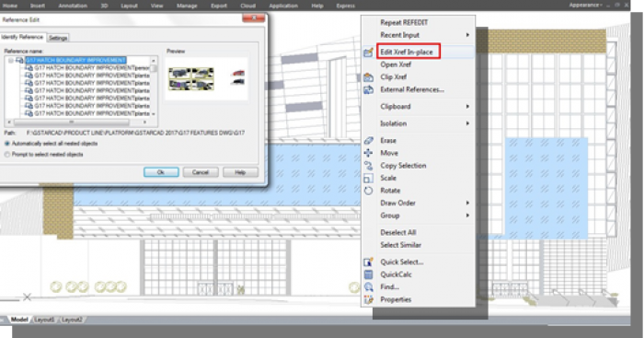Click the Erase icon in context menu
This screenshot has width=644, height=338.
coord(368,141)
